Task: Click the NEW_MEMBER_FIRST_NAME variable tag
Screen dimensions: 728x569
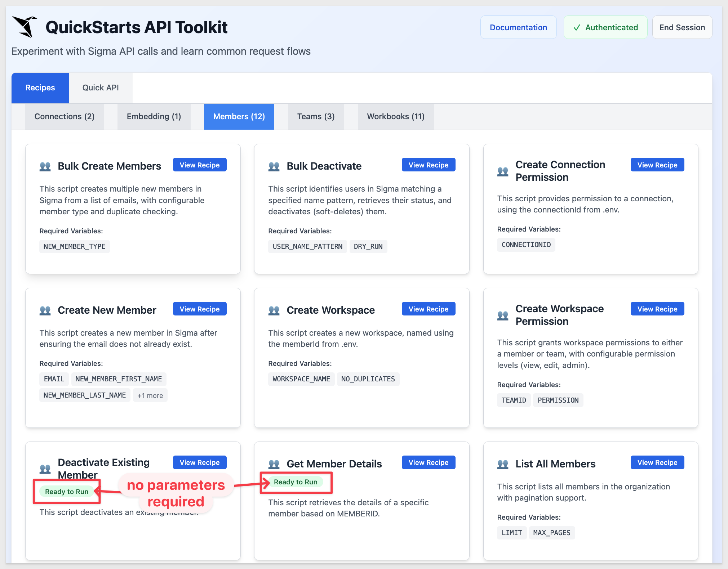Action: (119, 379)
